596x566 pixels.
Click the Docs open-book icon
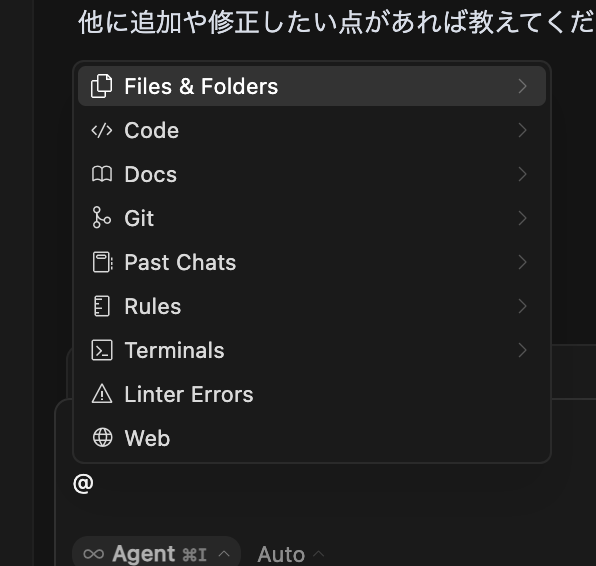pyautogui.click(x=101, y=174)
